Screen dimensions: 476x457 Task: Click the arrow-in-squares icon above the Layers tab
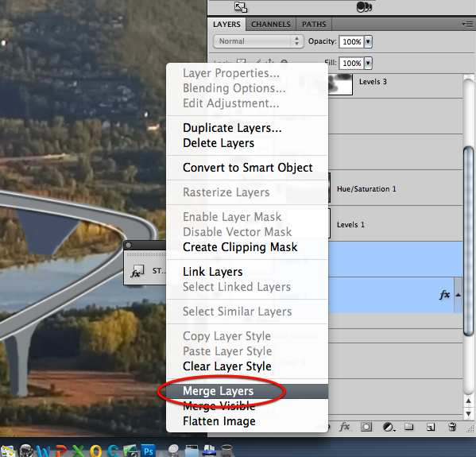[x=241, y=7]
